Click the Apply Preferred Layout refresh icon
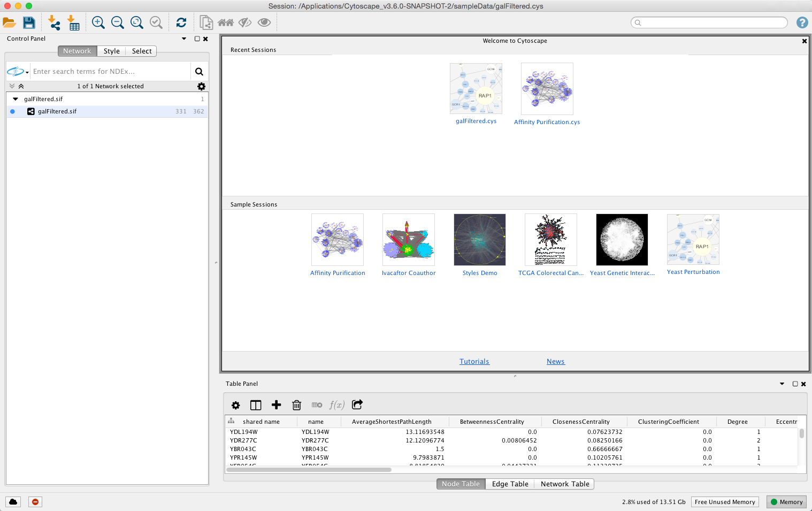 click(181, 22)
